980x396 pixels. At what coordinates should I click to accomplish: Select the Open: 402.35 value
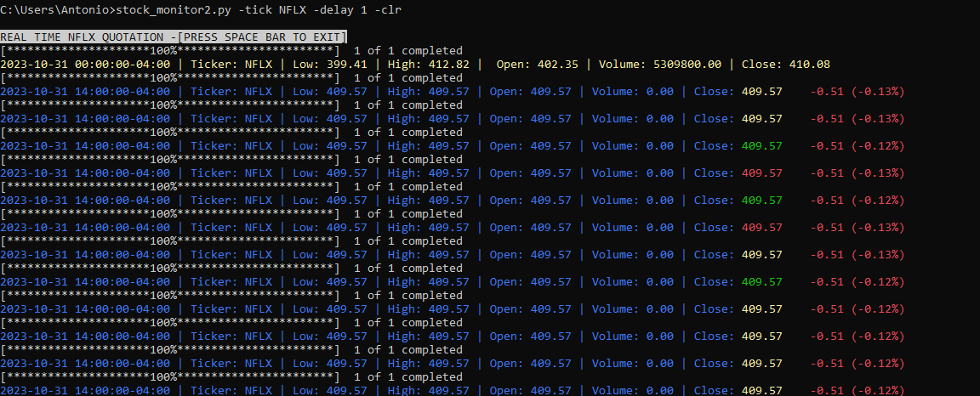537,65
